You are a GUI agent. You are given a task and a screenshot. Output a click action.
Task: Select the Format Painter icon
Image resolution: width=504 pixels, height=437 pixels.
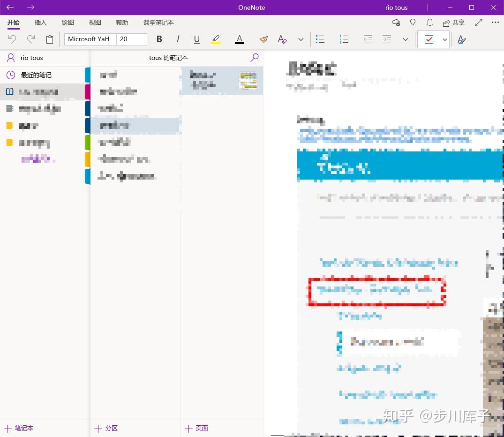pos(263,39)
